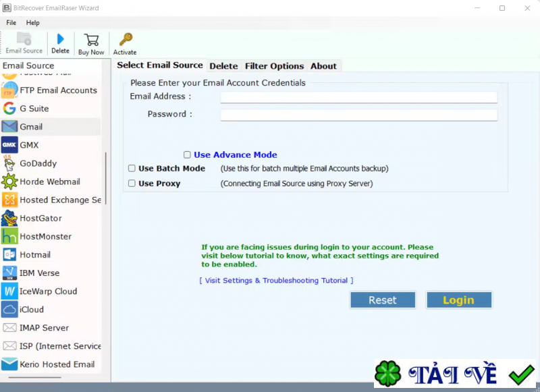540x392 pixels.
Task: Switch to the Delete tab
Action: coord(223,65)
